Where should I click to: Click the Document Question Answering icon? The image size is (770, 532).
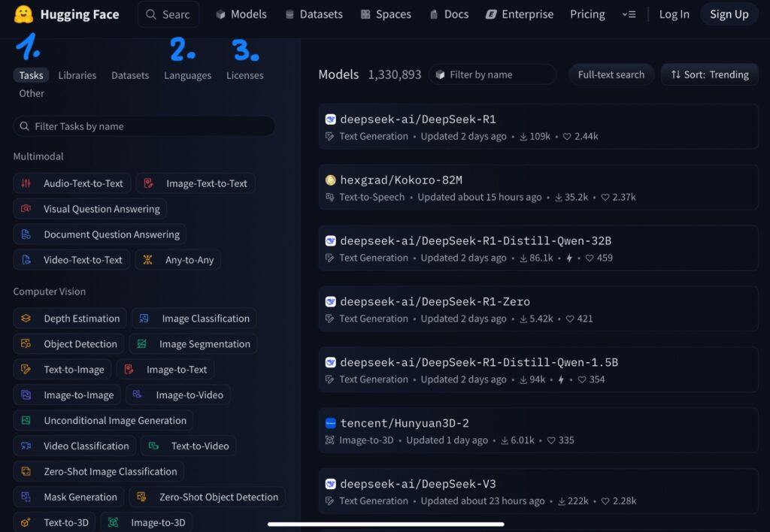tap(26, 234)
